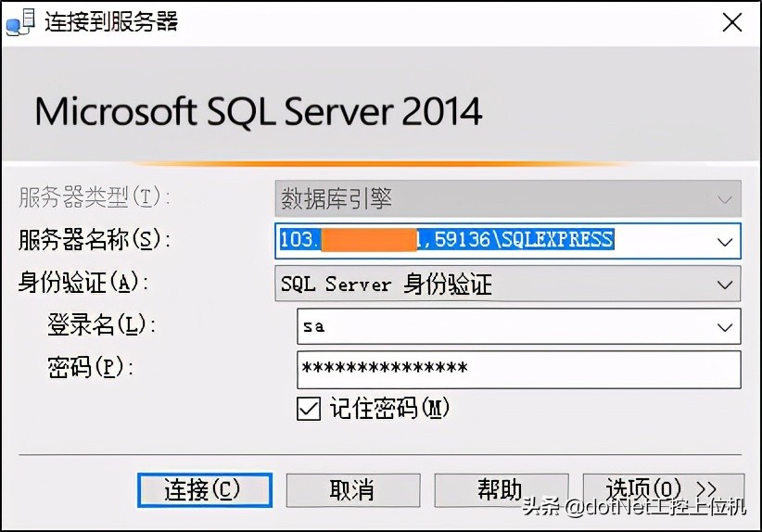The height and width of the screenshot is (532, 762).
Task: Select the highlighted server name text box
Action: point(491,241)
